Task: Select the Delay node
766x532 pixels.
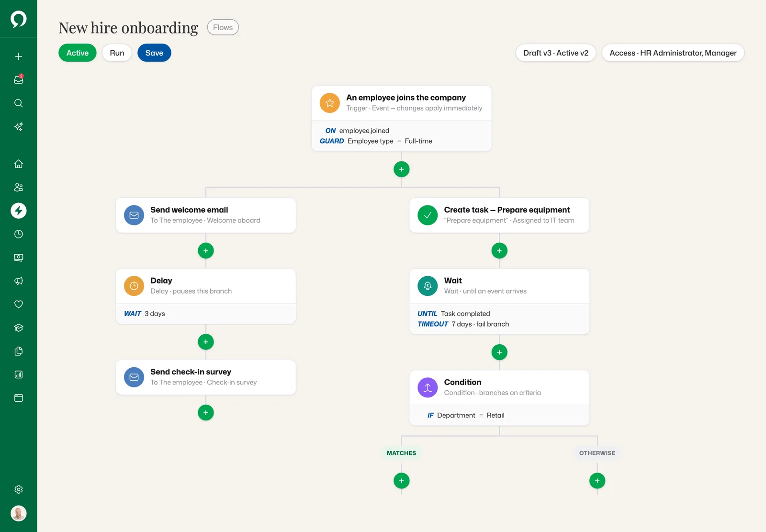Action: click(206, 296)
